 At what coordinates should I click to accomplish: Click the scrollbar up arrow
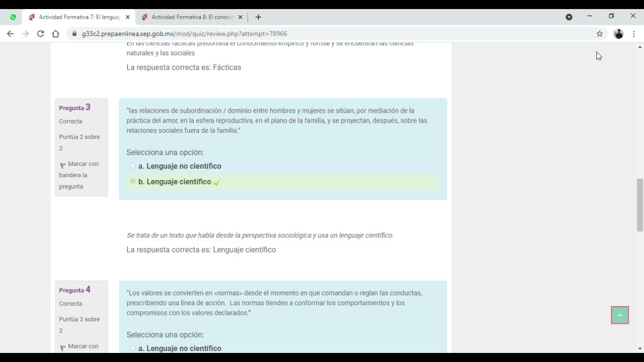640,47
